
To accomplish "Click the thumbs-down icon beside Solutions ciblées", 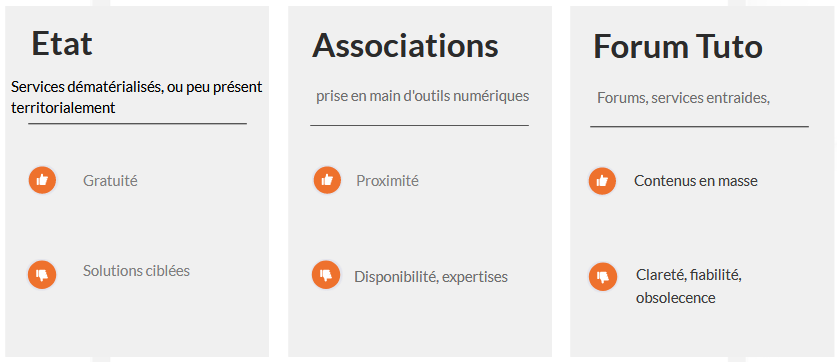I will [42, 275].
